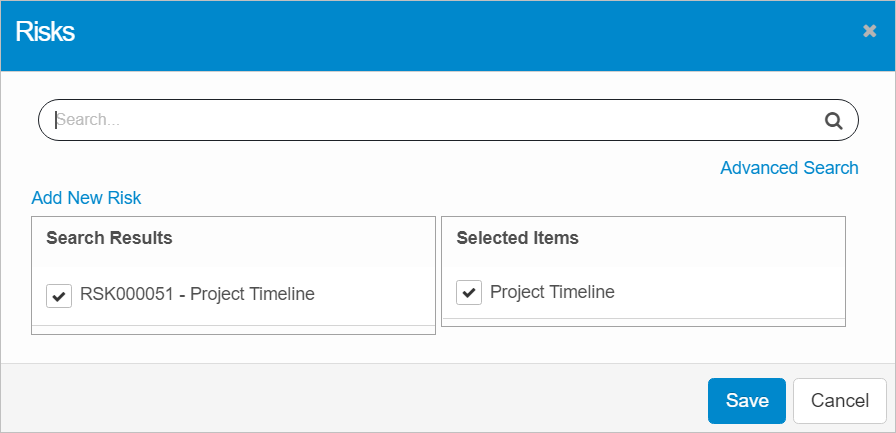Click the grey footer area left of Save
This screenshot has height=433, width=896.
[350, 399]
